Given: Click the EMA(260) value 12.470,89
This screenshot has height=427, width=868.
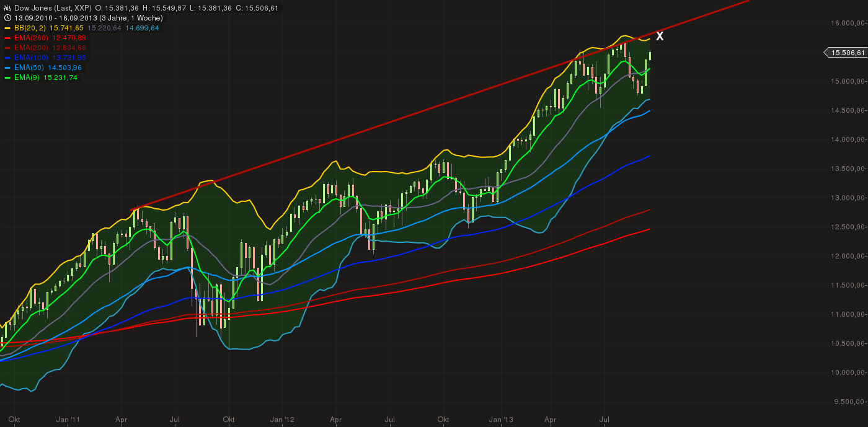Looking at the screenshot, I should point(69,37).
